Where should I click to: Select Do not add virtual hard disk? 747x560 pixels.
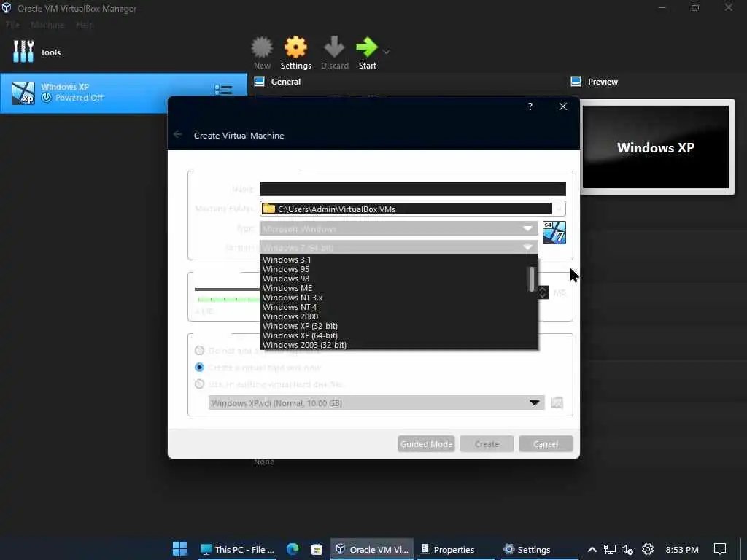(200, 351)
